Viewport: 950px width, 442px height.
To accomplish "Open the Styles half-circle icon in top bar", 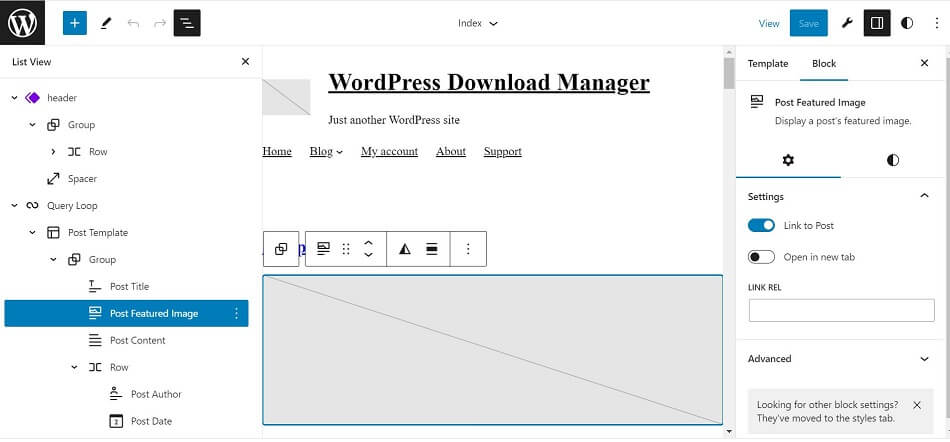I will pos(907,23).
